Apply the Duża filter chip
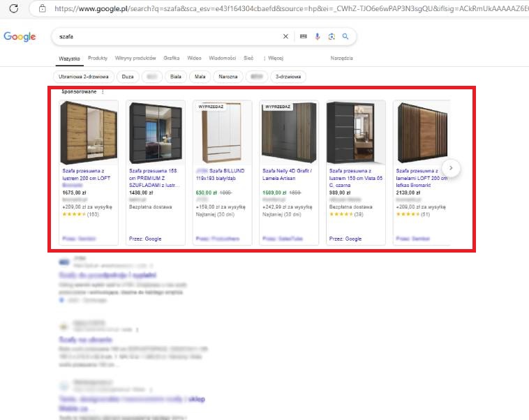The width and height of the screenshot is (529, 420). 128,77
